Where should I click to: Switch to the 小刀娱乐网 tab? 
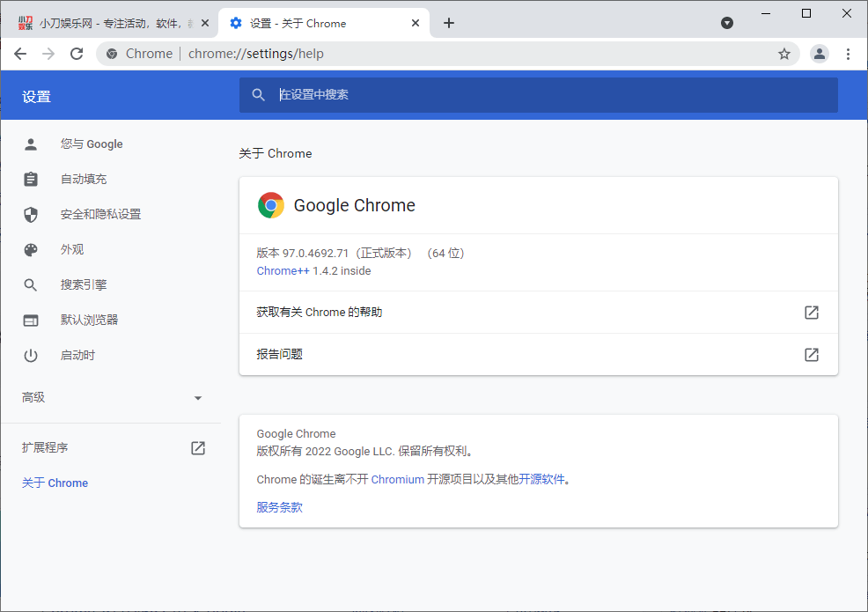tap(106, 24)
